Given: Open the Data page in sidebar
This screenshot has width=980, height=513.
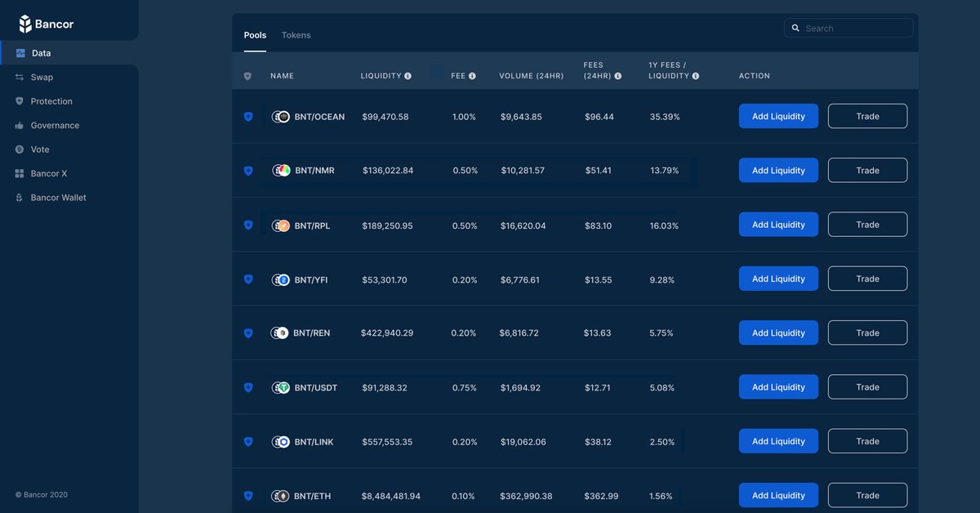Looking at the screenshot, I should click(x=69, y=53).
